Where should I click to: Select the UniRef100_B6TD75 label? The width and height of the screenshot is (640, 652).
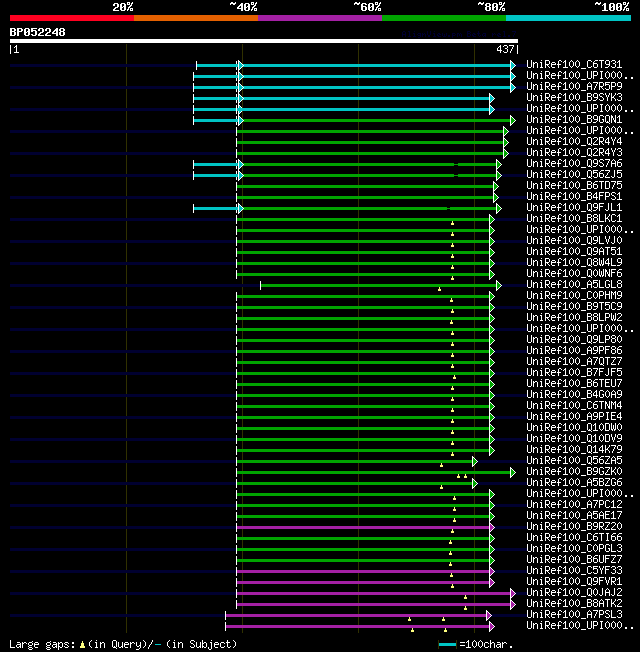click(574, 185)
